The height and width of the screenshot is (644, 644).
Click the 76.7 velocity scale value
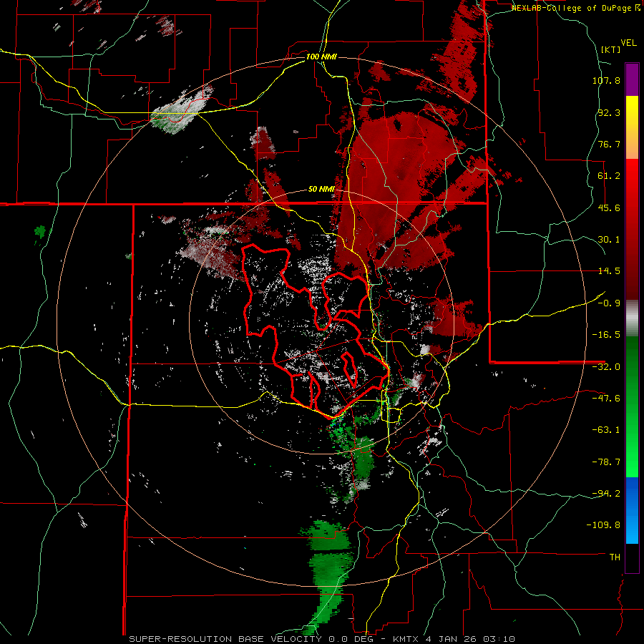point(609,144)
